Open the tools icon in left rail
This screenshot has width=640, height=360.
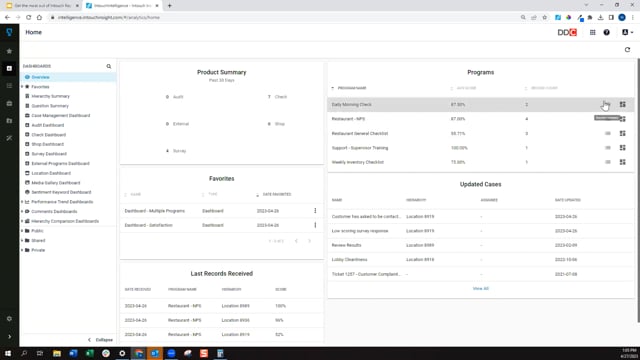click(9, 138)
